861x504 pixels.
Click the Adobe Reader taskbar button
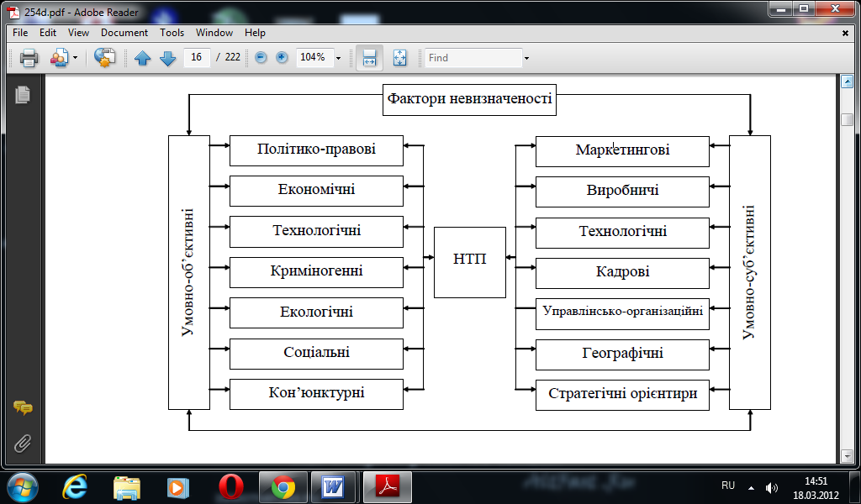(388, 487)
